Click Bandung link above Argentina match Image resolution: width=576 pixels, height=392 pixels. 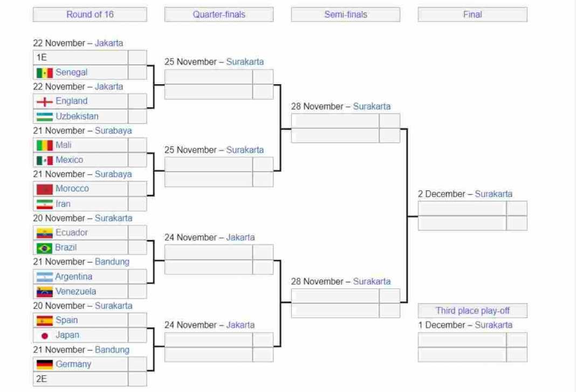pyautogui.click(x=112, y=262)
